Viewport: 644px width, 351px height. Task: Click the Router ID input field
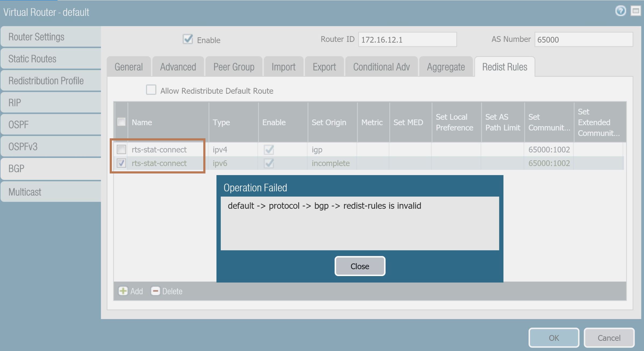(407, 39)
